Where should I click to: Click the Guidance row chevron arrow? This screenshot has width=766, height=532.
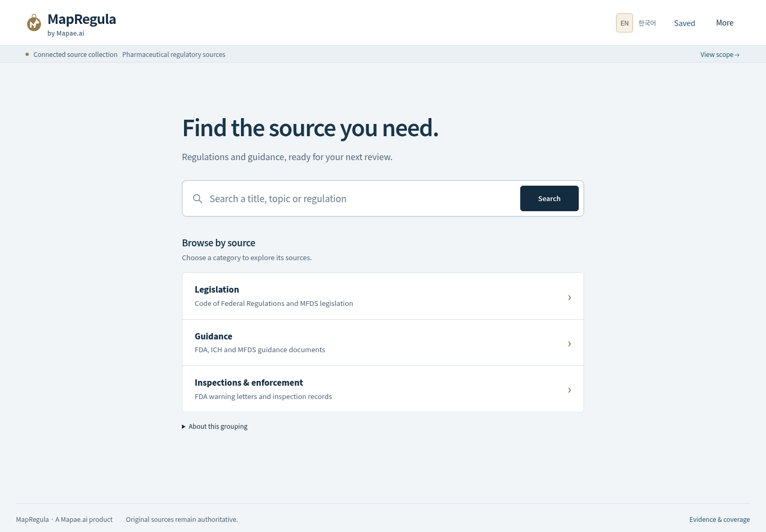pos(569,344)
